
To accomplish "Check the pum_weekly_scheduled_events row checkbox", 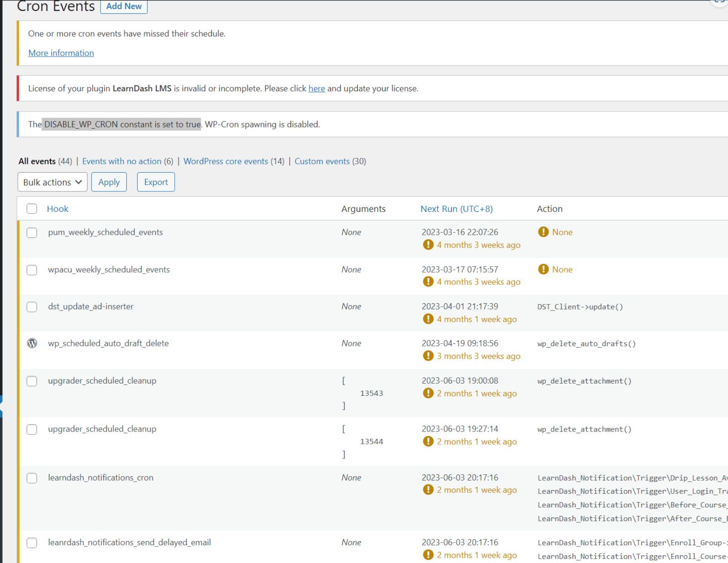I will tap(32, 232).
